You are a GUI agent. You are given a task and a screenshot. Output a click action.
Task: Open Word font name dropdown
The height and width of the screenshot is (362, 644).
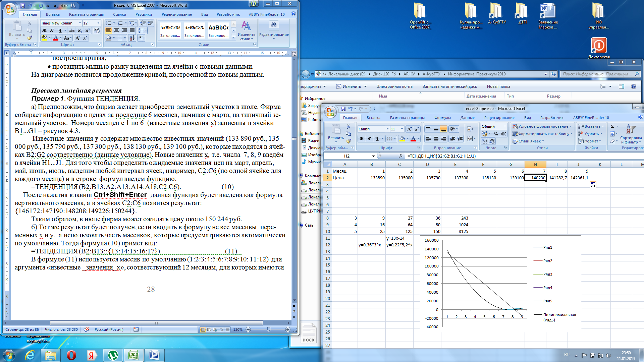coord(80,23)
